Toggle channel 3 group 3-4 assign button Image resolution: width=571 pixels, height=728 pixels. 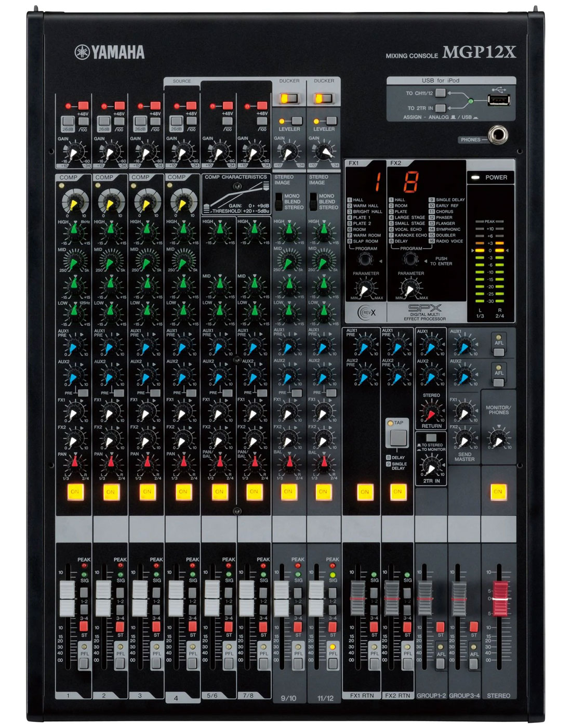(x=156, y=609)
